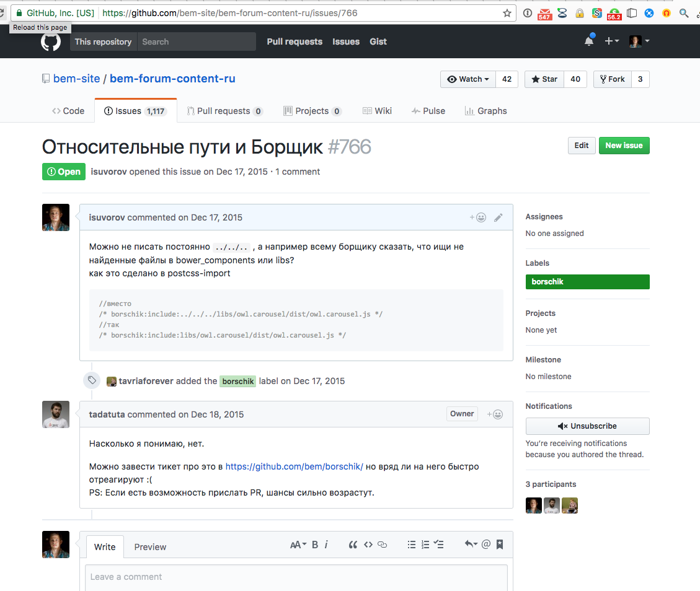The image size is (700, 591).
Task: Insert code formatting in the comment
Action: click(368, 545)
